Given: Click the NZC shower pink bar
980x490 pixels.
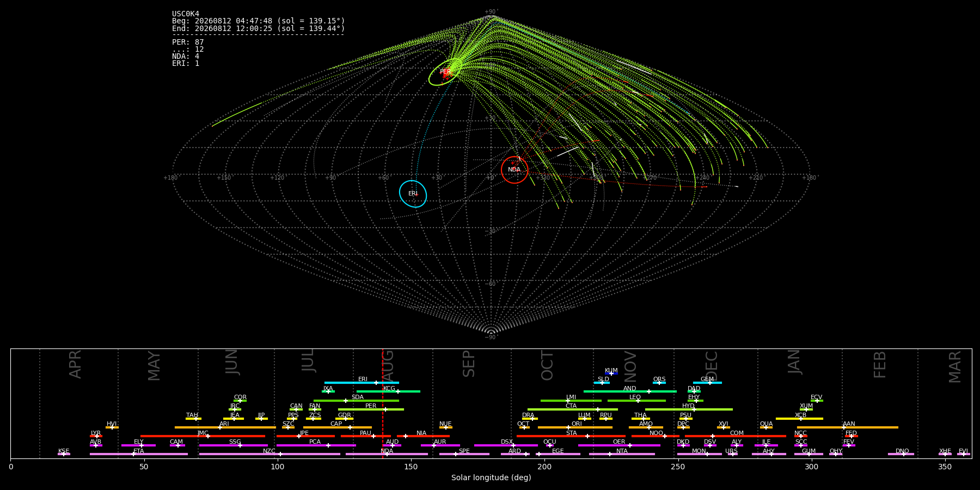Looking at the screenshot, I should (x=269, y=454).
